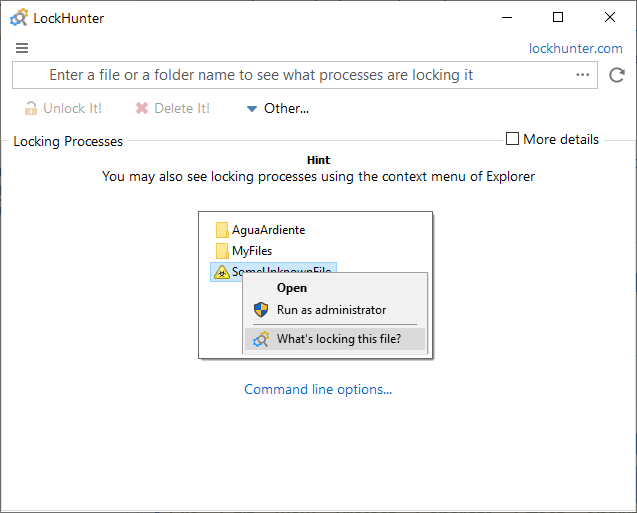Click the refresh icon next to path field

point(617,75)
